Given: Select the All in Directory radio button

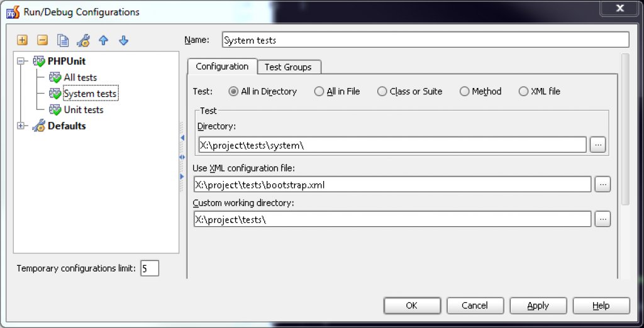Looking at the screenshot, I should pos(233,91).
